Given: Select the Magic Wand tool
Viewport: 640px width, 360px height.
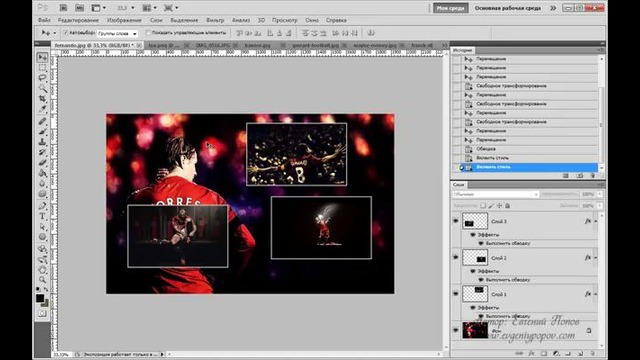Looking at the screenshot, I should (x=42, y=88).
